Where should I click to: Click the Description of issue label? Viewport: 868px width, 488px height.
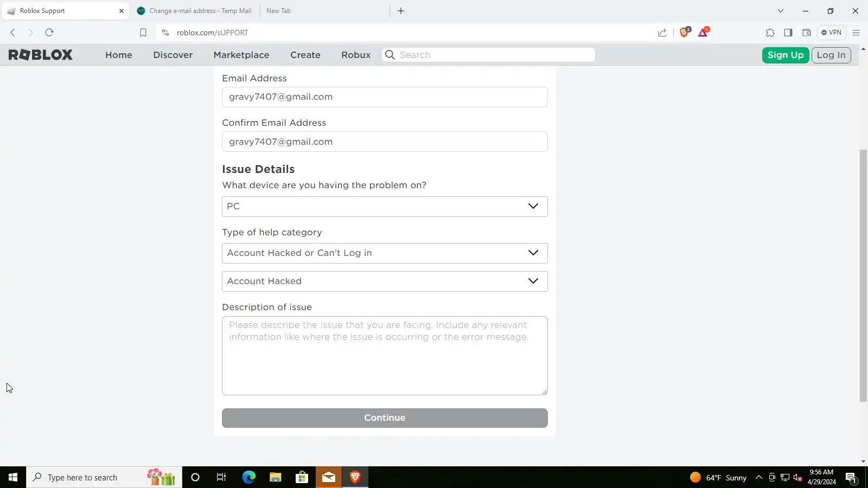267,307
